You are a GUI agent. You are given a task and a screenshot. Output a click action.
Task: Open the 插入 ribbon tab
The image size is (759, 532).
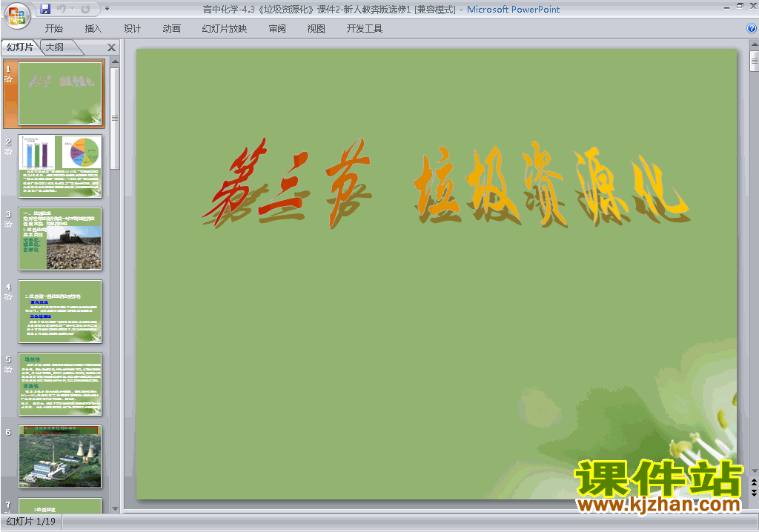click(x=93, y=29)
